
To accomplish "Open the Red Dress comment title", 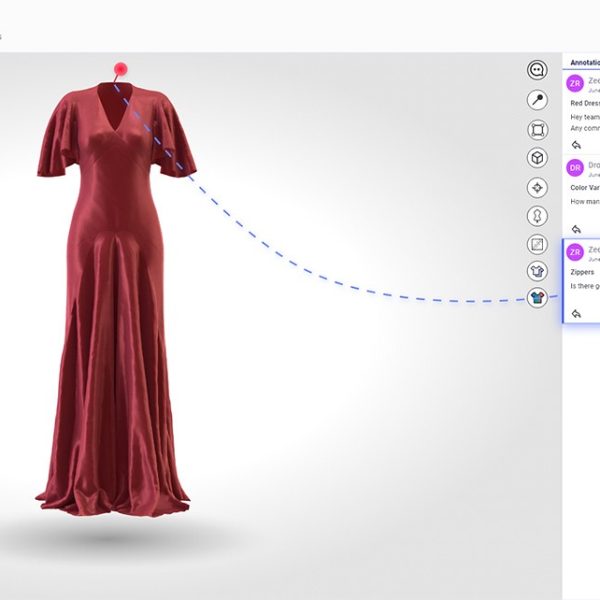I will click(584, 103).
